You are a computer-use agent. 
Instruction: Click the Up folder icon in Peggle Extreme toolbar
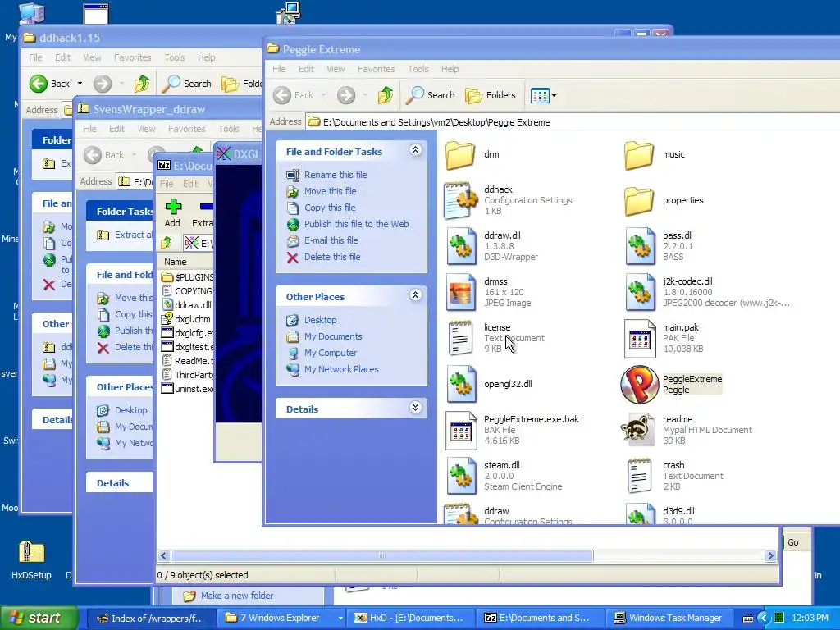[x=386, y=95]
